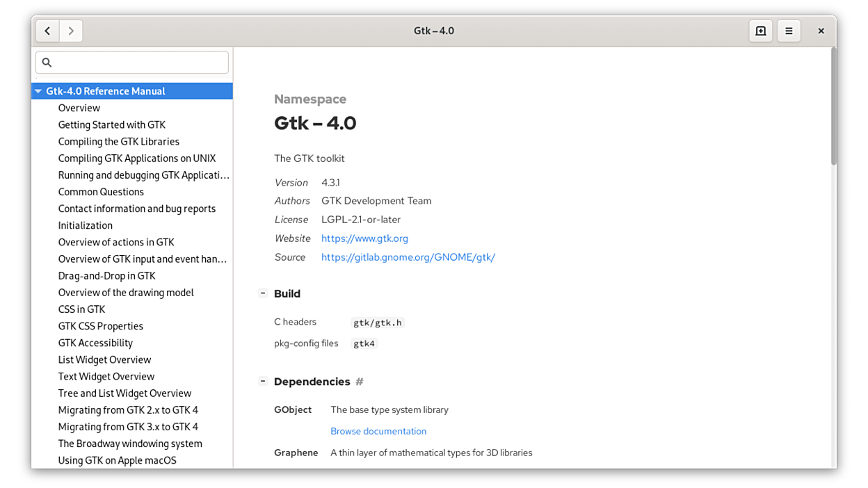
Task: Click the search magnifier icon
Action: point(47,63)
